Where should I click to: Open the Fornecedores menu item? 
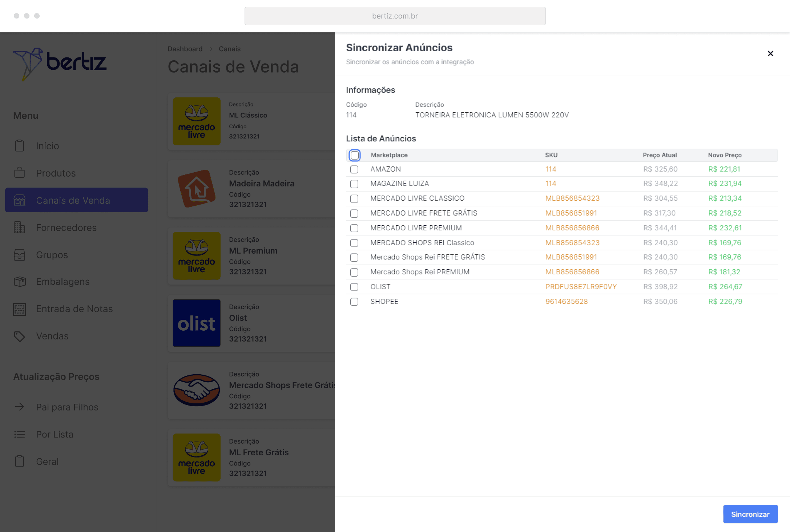coord(77,227)
